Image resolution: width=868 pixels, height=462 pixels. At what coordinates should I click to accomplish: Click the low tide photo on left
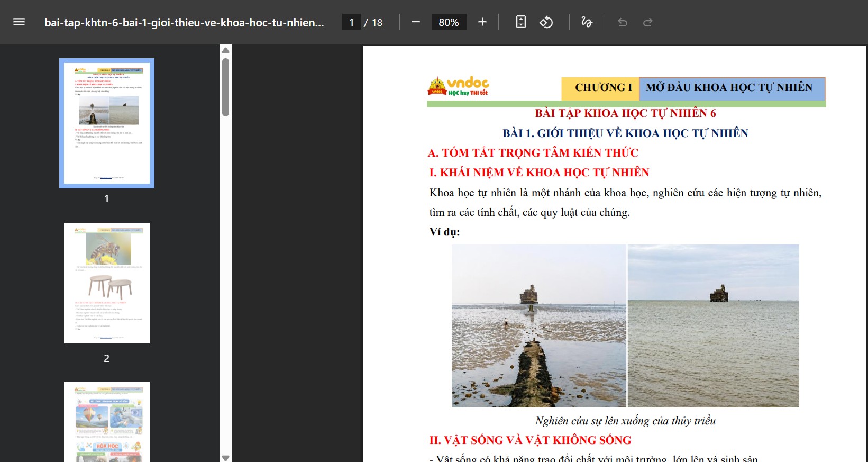pyautogui.click(x=539, y=326)
